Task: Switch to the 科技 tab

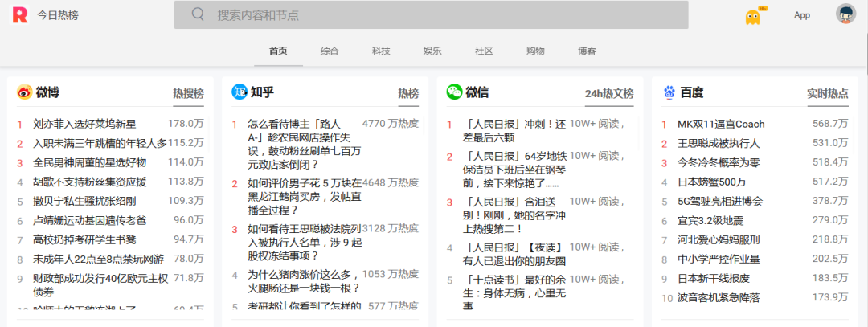Action: click(x=381, y=51)
